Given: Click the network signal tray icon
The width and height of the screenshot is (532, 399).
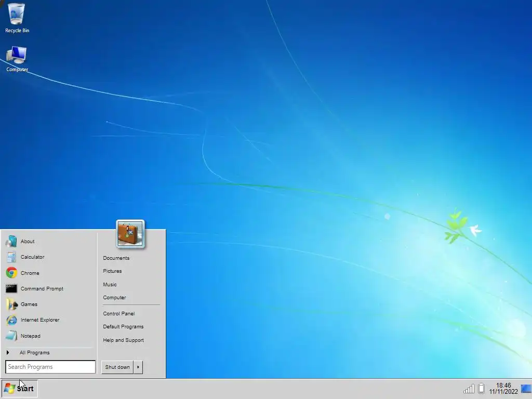Looking at the screenshot, I should pos(469,389).
